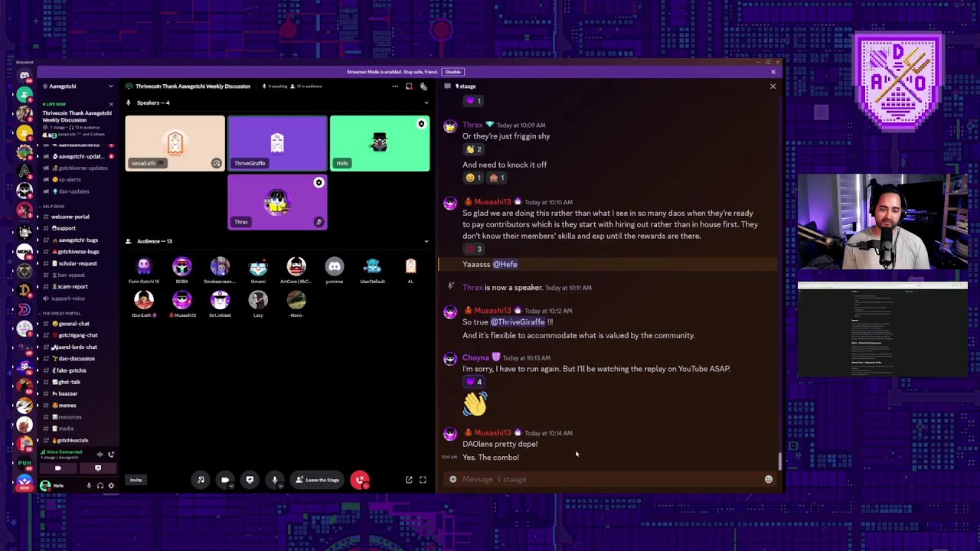Select Thrax speaker tile

coord(277,202)
